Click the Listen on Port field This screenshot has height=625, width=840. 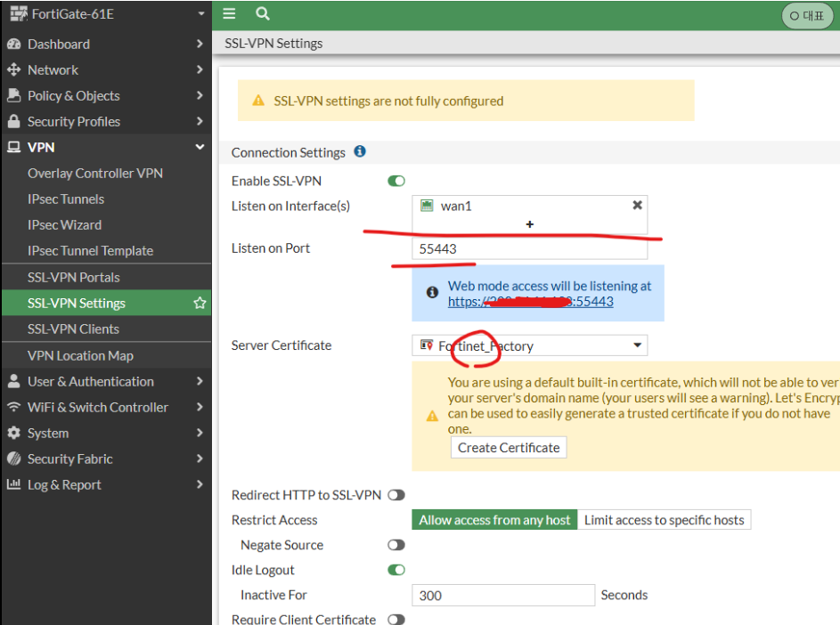[529, 249]
